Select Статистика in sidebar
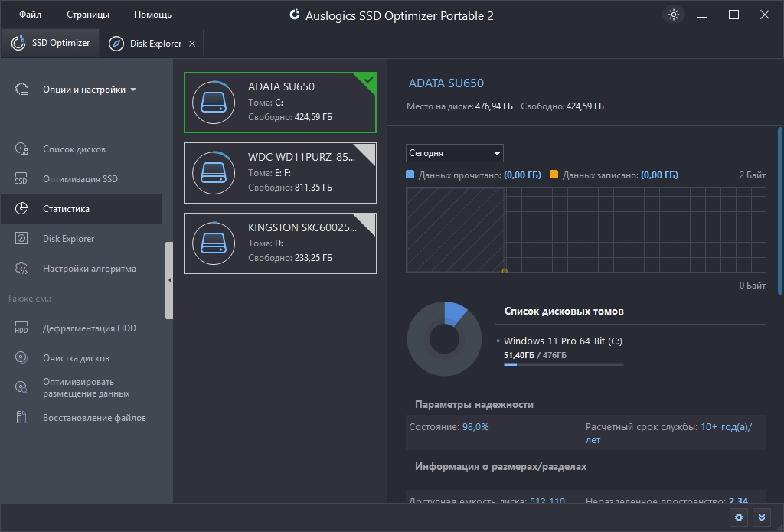784x532 pixels. (81, 208)
